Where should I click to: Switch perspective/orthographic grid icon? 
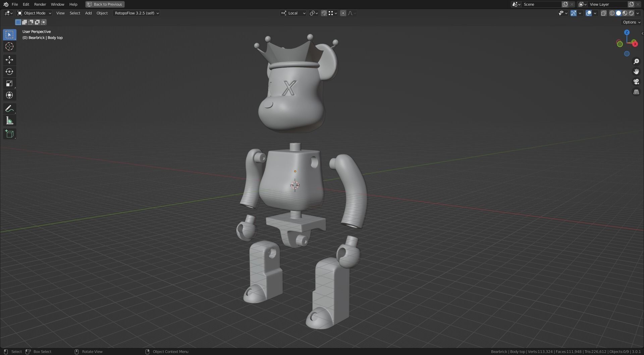point(636,92)
